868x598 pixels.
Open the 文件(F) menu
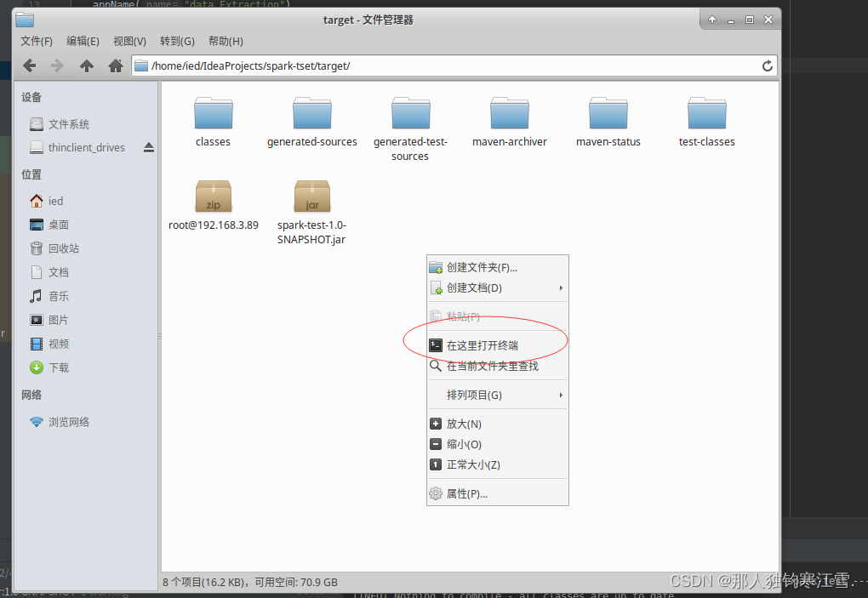click(x=37, y=41)
